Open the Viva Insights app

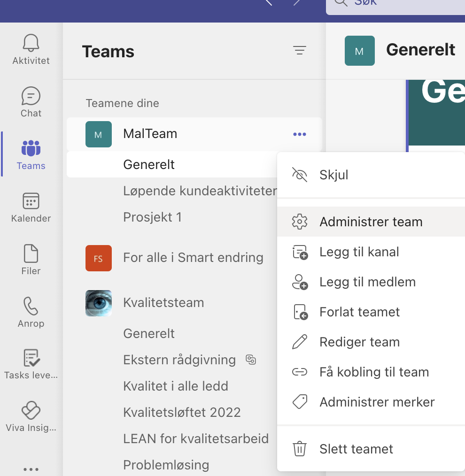31,417
